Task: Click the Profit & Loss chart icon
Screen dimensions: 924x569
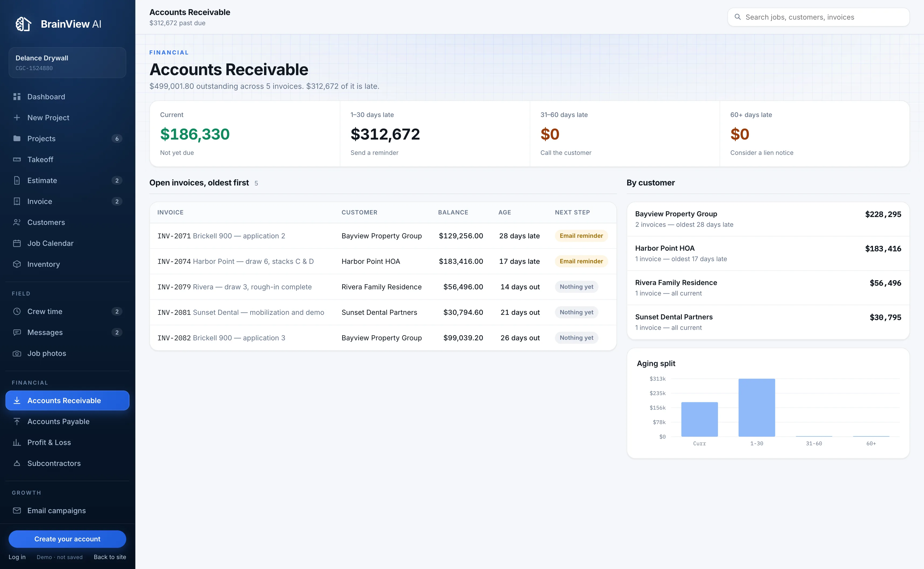Action: (17, 443)
